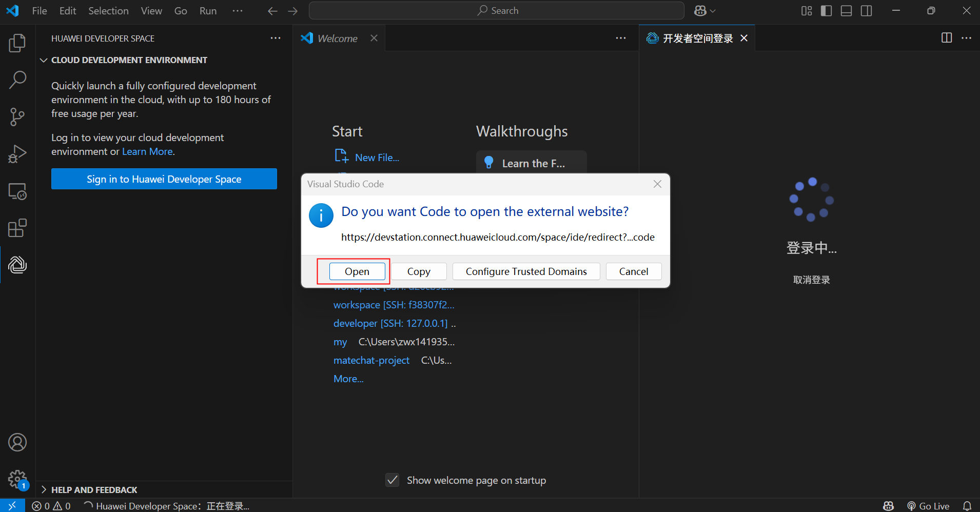Toggle Show welcome page on startup checkbox

[x=393, y=480]
